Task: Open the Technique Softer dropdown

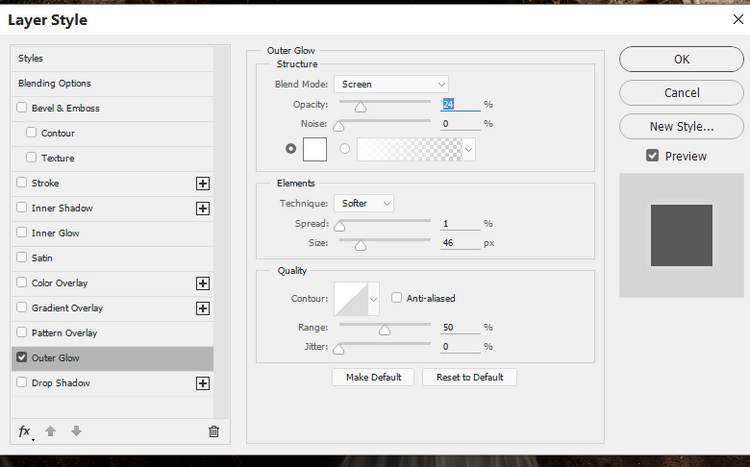Action: point(364,203)
